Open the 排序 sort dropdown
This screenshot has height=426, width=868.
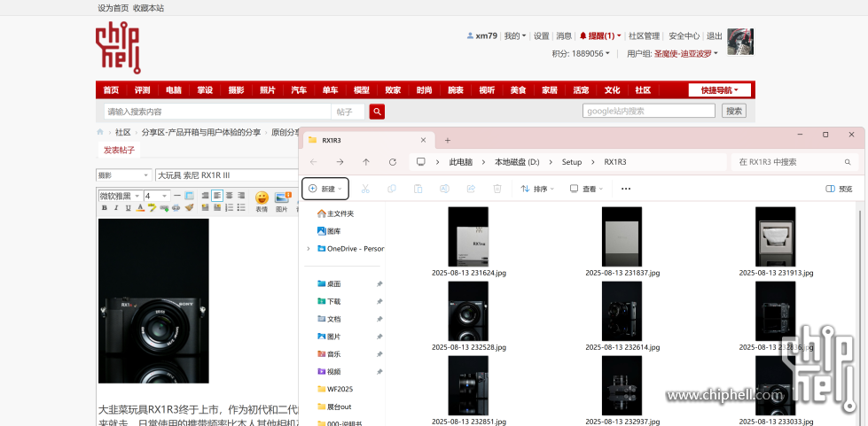(x=537, y=189)
